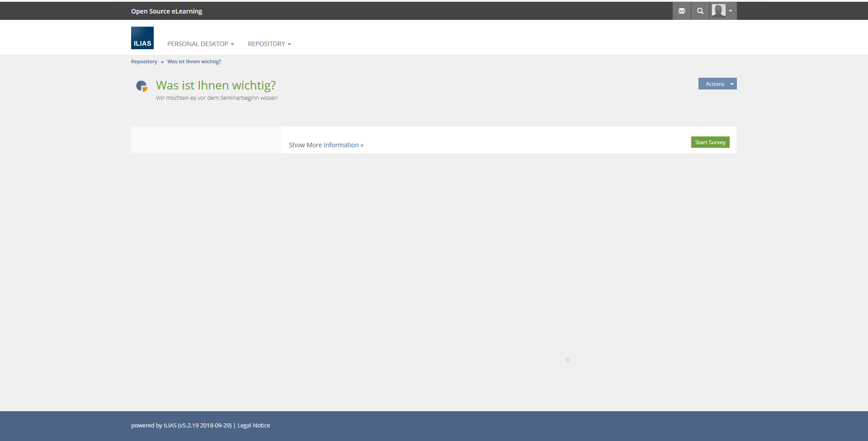Viewport: 868px width, 441px height.
Task: Click the survey description subtitle text
Action: (217, 98)
